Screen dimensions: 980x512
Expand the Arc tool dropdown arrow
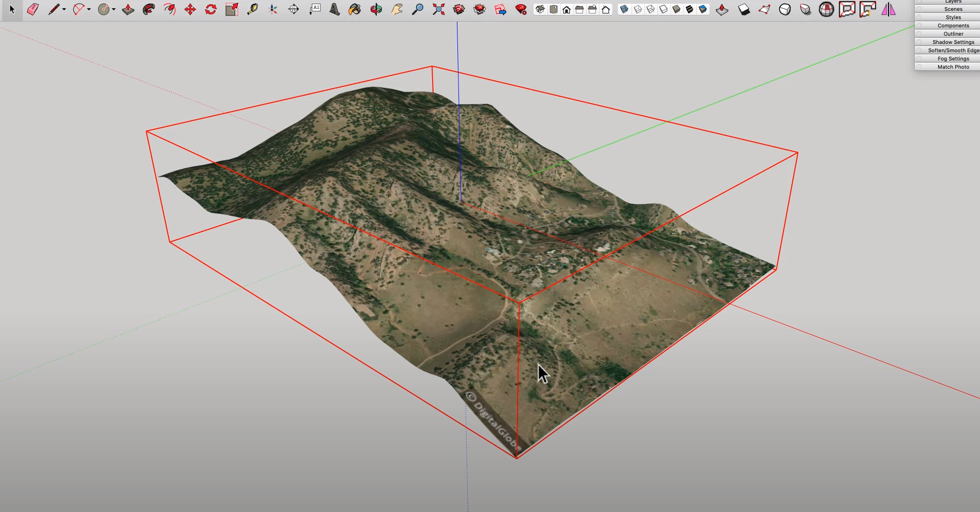[89, 9]
